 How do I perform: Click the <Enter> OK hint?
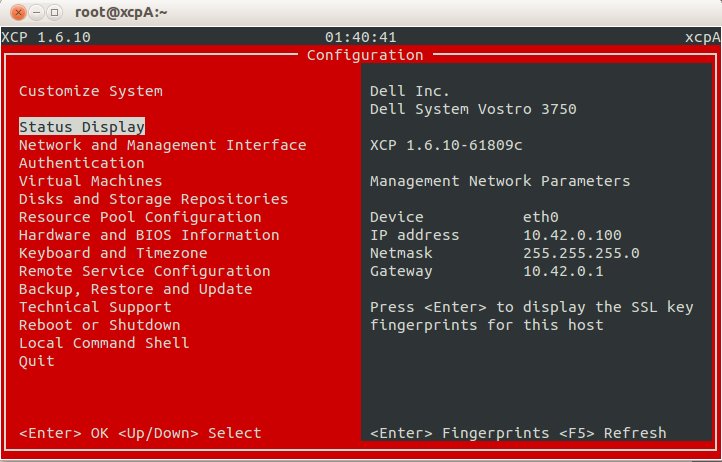[x=64, y=433]
